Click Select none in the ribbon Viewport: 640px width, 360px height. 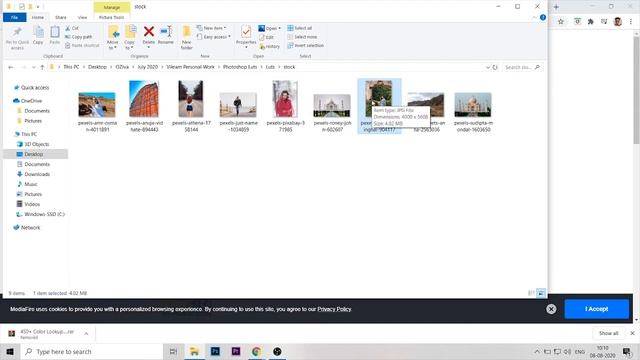pyautogui.click(x=302, y=37)
